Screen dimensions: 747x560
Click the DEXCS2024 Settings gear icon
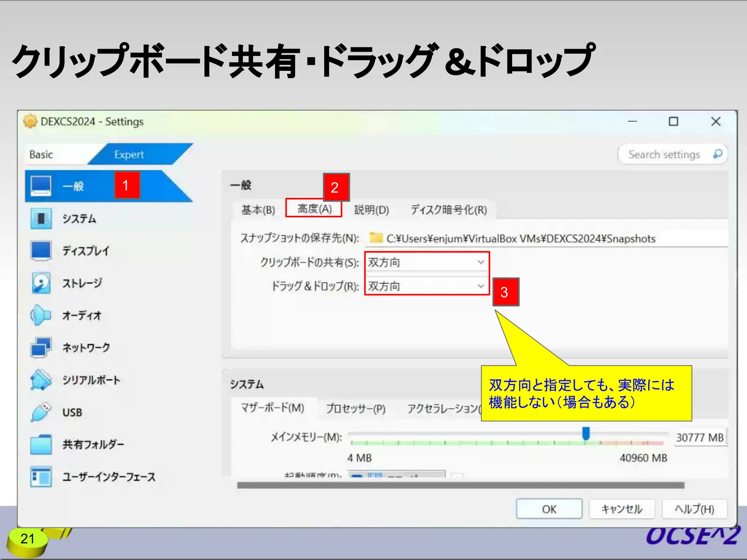(x=30, y=121)
